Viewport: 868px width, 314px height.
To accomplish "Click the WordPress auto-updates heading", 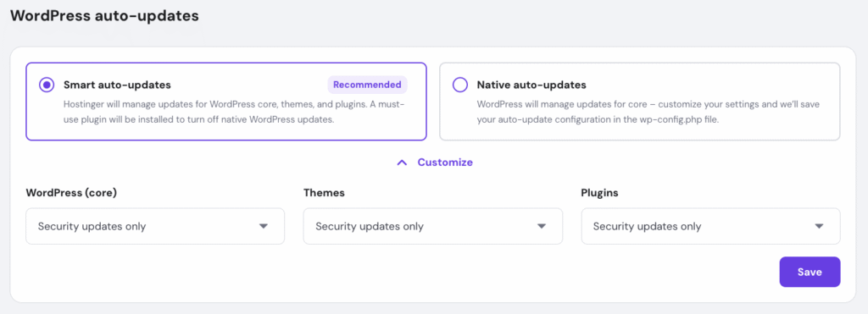I will point(104,16).
